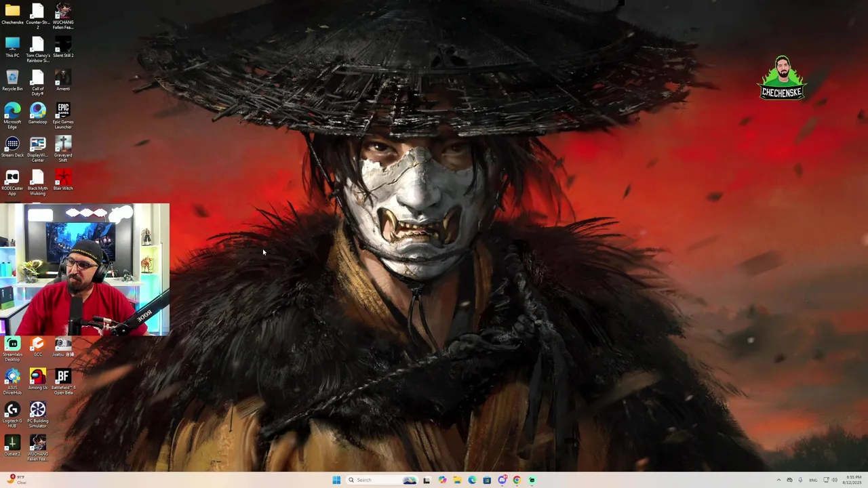This screenshot has width=868, height=488.
Task: Open Task View from the taskbar
Action: [x=427, y=480]
